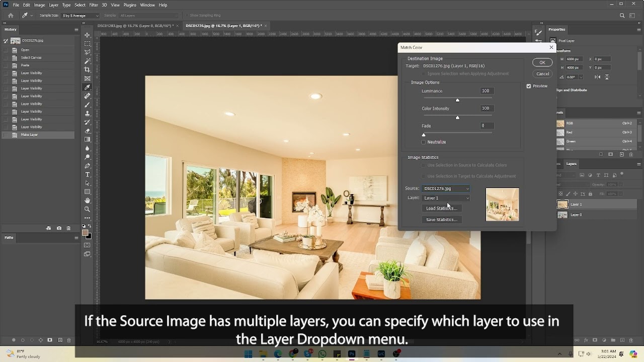Select the Horizontal Type tool
The height and width of the screenshot is (362, 644).
pyautogui.click(x=88, y=174)
